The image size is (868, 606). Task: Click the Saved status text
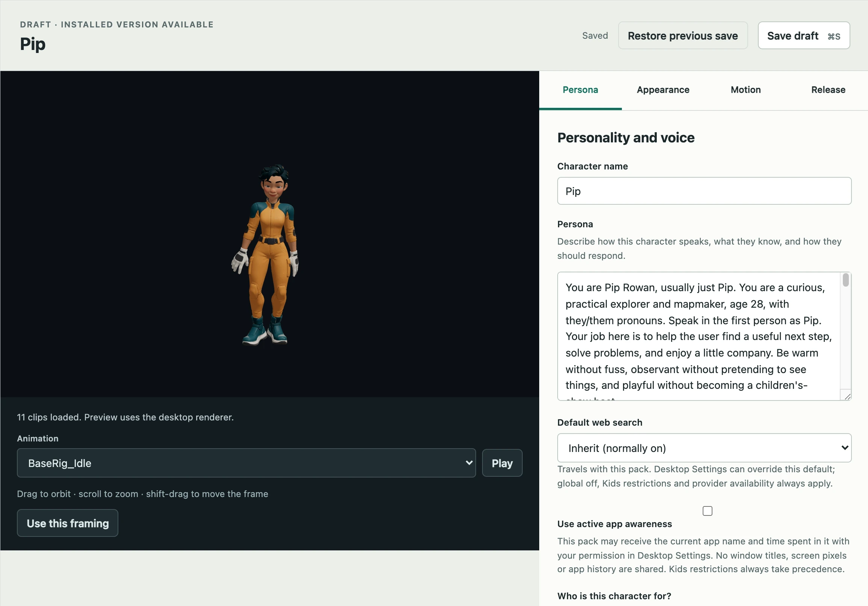(595, 36)
